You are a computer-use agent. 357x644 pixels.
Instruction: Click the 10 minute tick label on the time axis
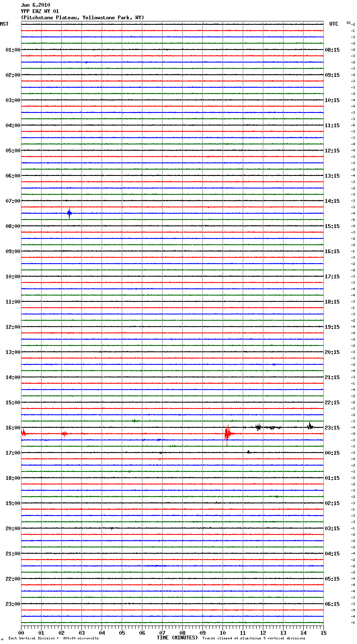[223, 633]
